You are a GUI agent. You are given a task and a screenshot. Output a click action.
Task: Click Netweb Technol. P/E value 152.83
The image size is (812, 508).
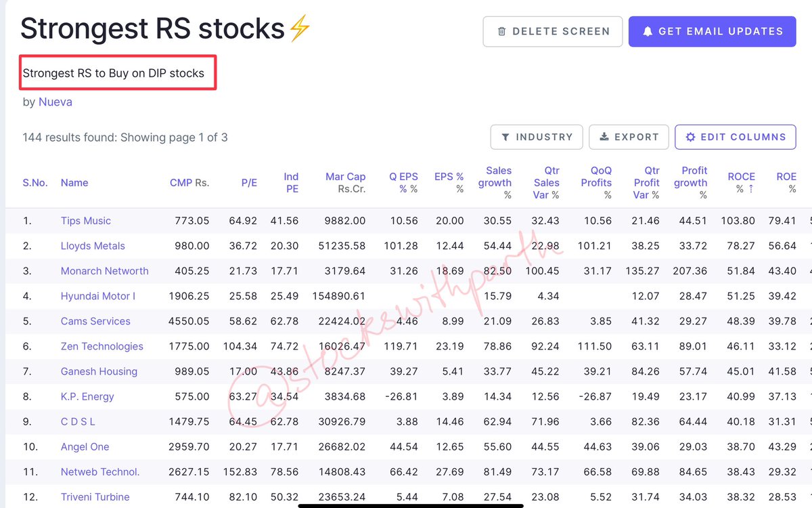coord(240,471)
